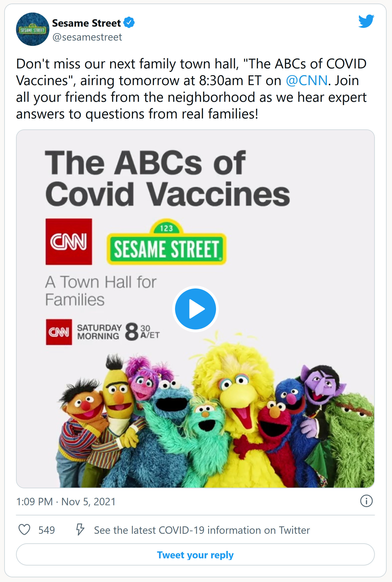Viewport: 392px width, 582px height.
Task: Click the 549 likes count
Action: coord(47,530)
